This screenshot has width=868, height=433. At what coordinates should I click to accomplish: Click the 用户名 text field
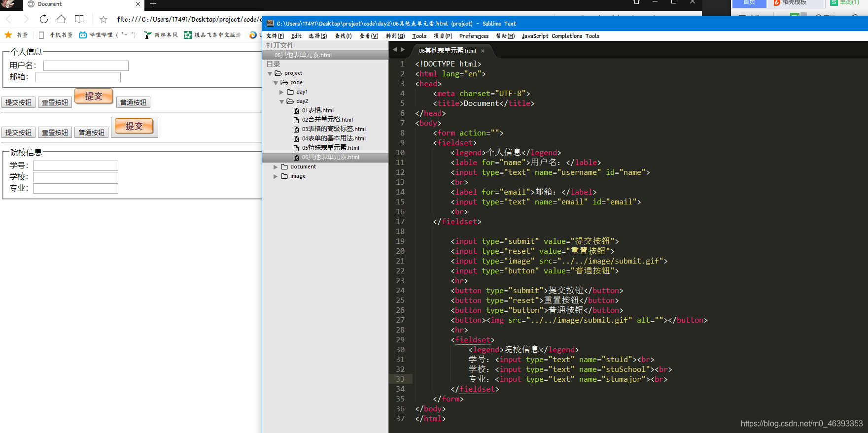pos(86,66)
